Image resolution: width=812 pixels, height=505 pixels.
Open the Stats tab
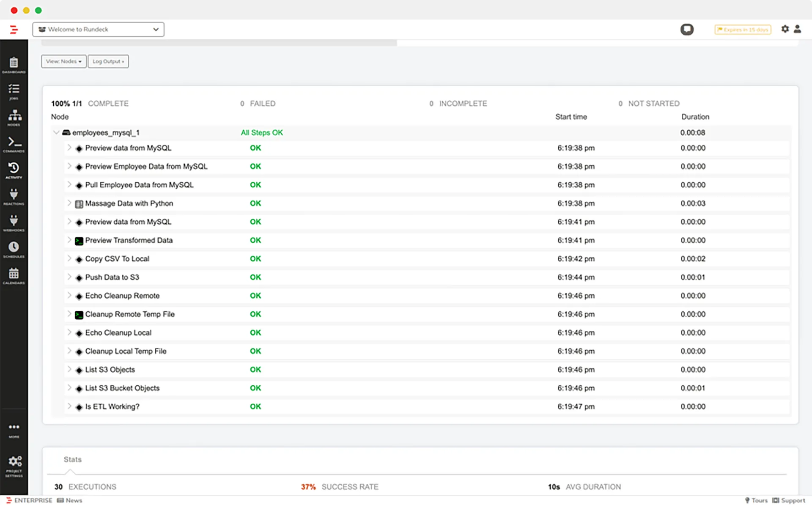point(72,459)
